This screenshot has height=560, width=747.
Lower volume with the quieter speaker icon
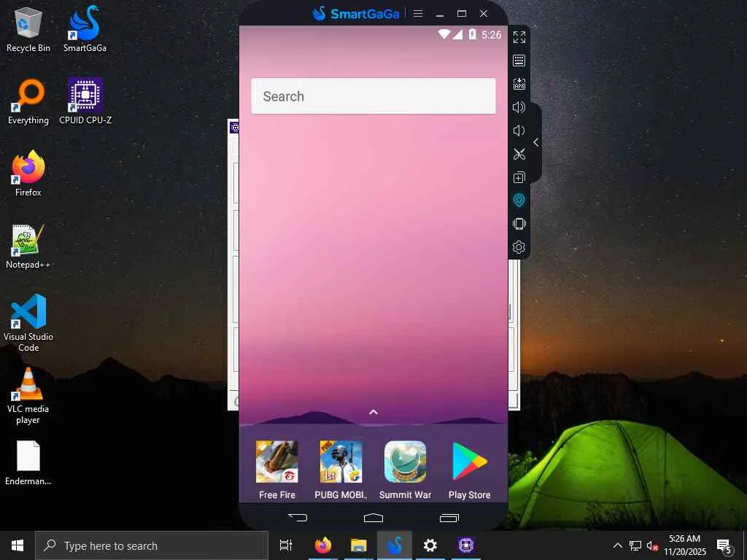[x=519, y=131]
